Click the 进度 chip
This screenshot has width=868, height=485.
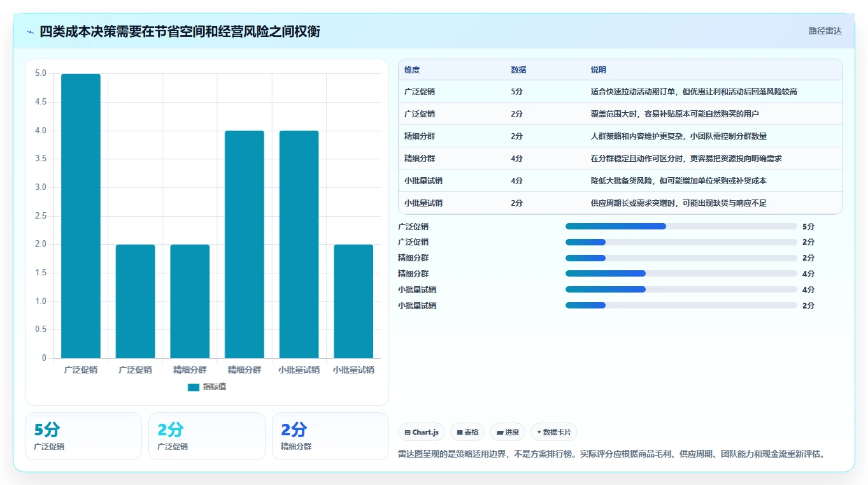click(508, 432)
